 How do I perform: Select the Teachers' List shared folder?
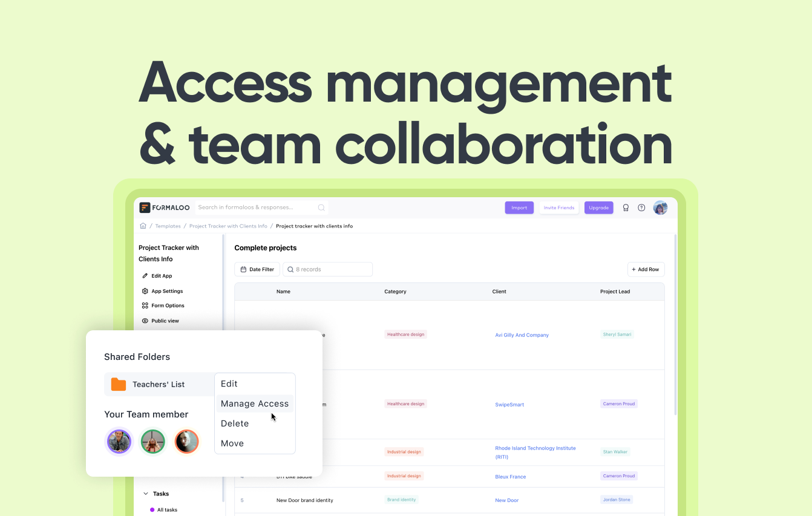tap(160, 384)
